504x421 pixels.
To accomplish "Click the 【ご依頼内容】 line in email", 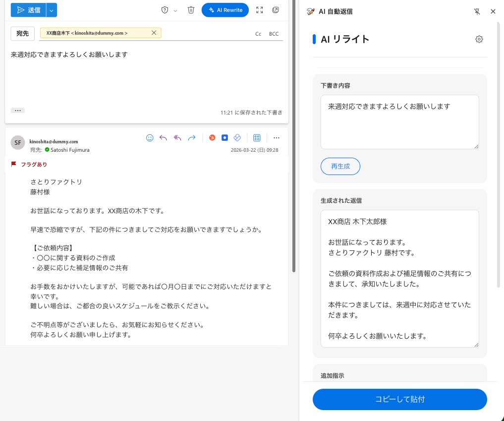I will pyautogui.click(x=53, y=248).
